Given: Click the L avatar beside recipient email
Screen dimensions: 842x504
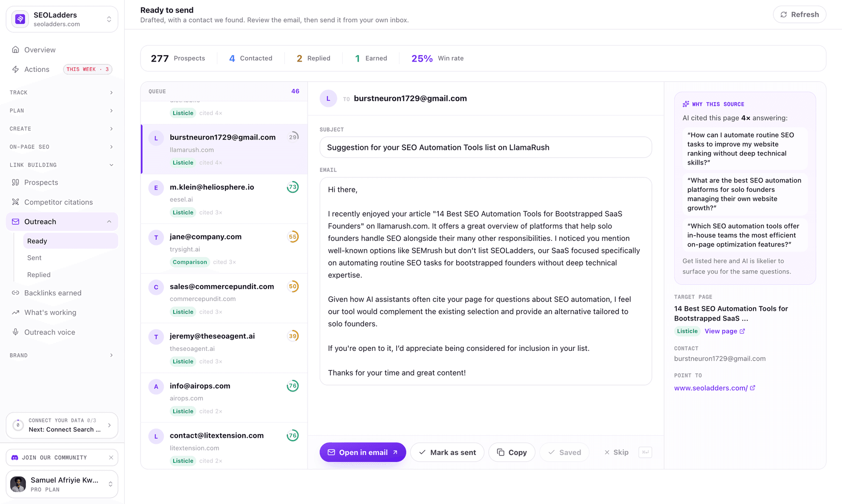Looking at the screenshot, I should pos(328,98).
